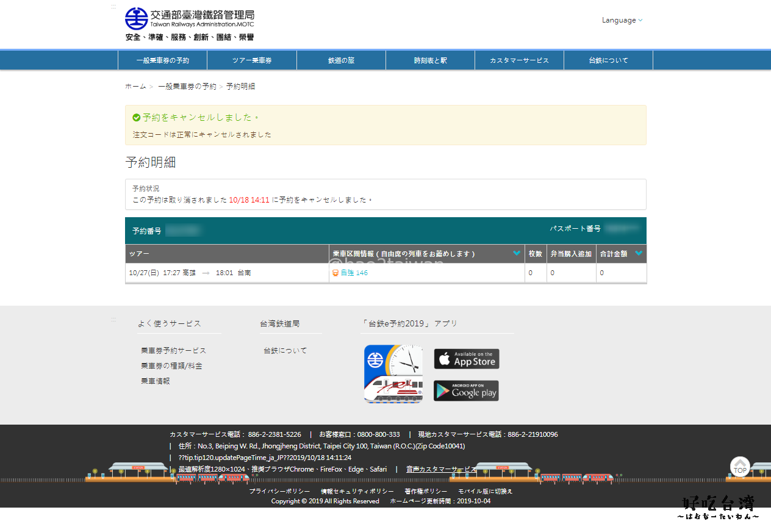Open the 時刻表と駅 menu

click(430, 60)
